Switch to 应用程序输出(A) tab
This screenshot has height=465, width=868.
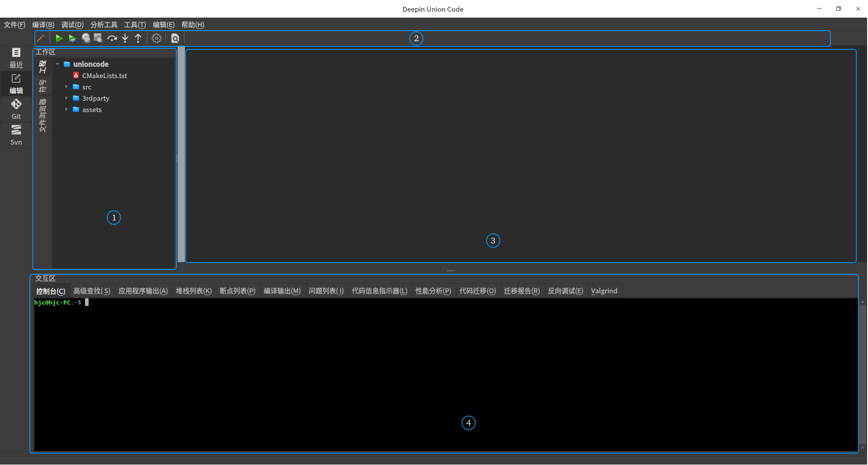pos(143,291)
